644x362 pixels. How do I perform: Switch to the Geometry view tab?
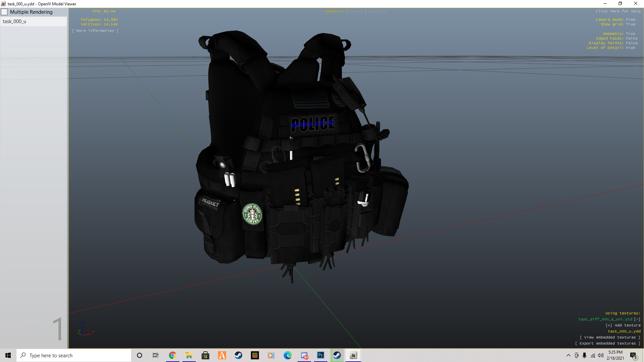334,11
